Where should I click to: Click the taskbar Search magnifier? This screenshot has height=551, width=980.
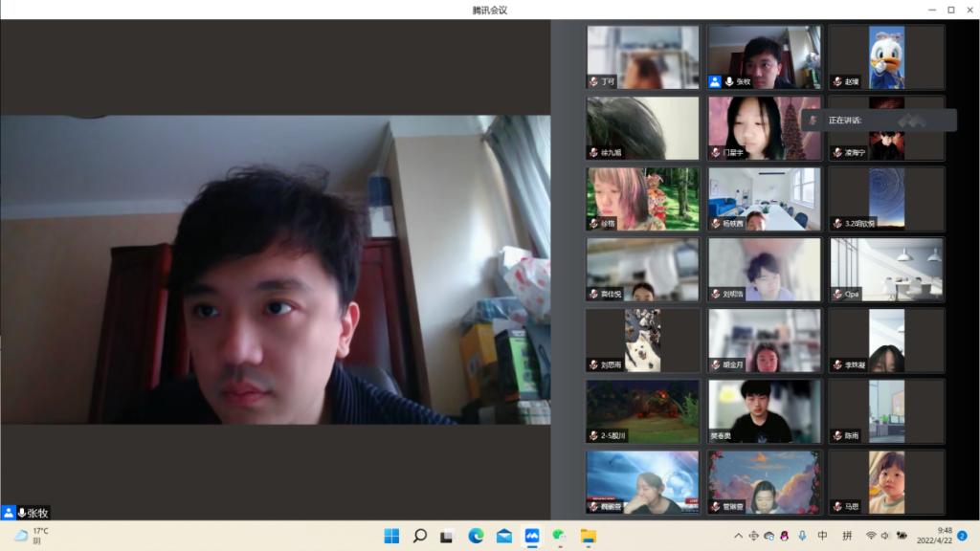tap(419, 536)
